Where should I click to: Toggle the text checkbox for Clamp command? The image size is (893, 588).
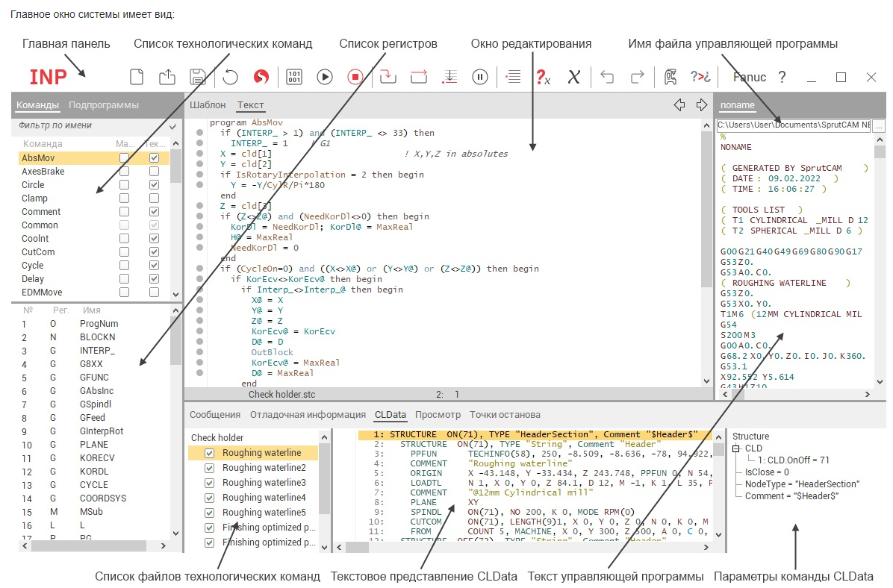pyautogui.click(x=154, y=198)
